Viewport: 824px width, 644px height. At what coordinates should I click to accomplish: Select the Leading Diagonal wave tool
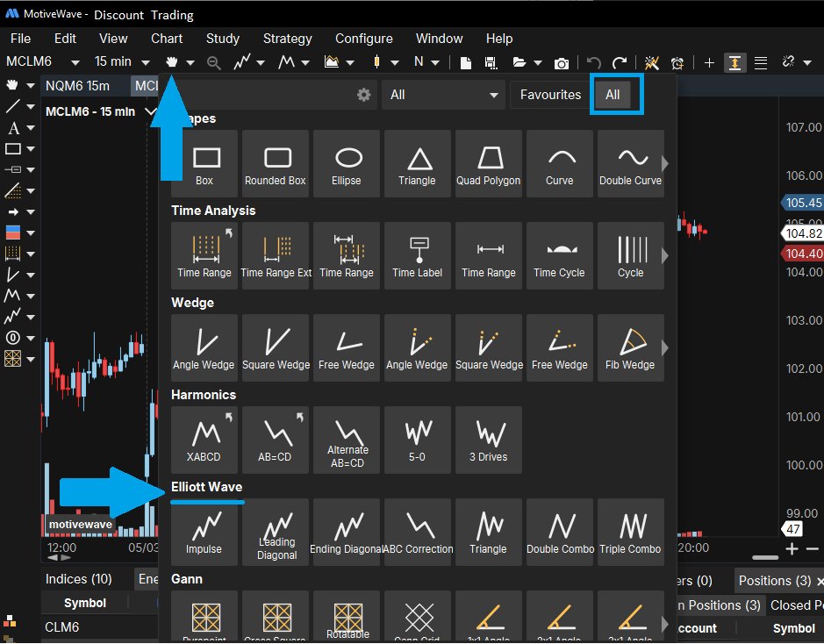point(276,532)
